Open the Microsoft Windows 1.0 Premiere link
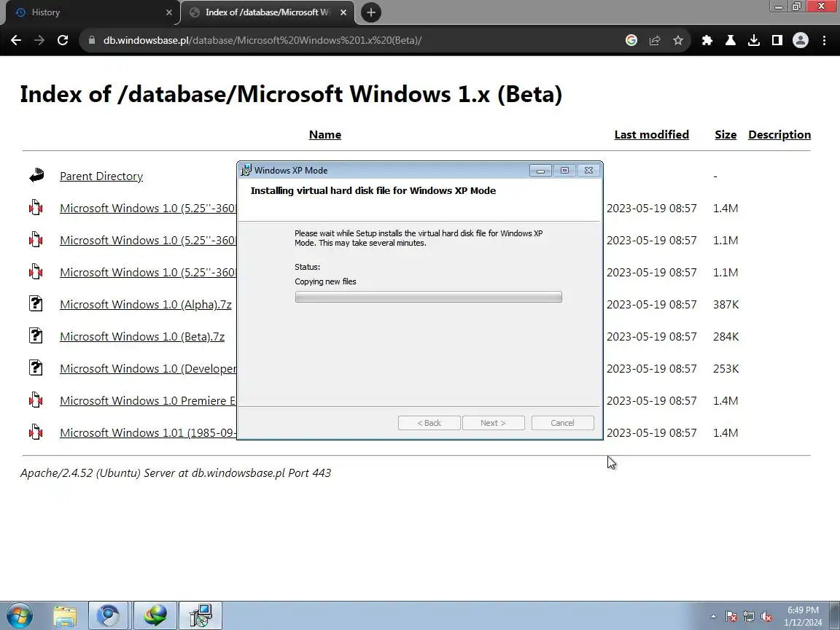Image resolution: width=840 pixels, height=630 pixels. pyautogui.click(x=148, y=401)
